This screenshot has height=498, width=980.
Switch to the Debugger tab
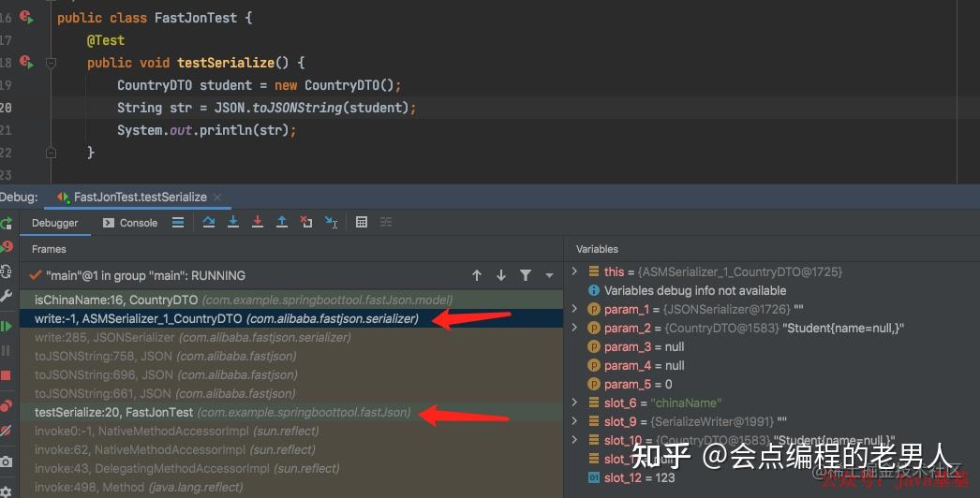[x=55, y=223]
